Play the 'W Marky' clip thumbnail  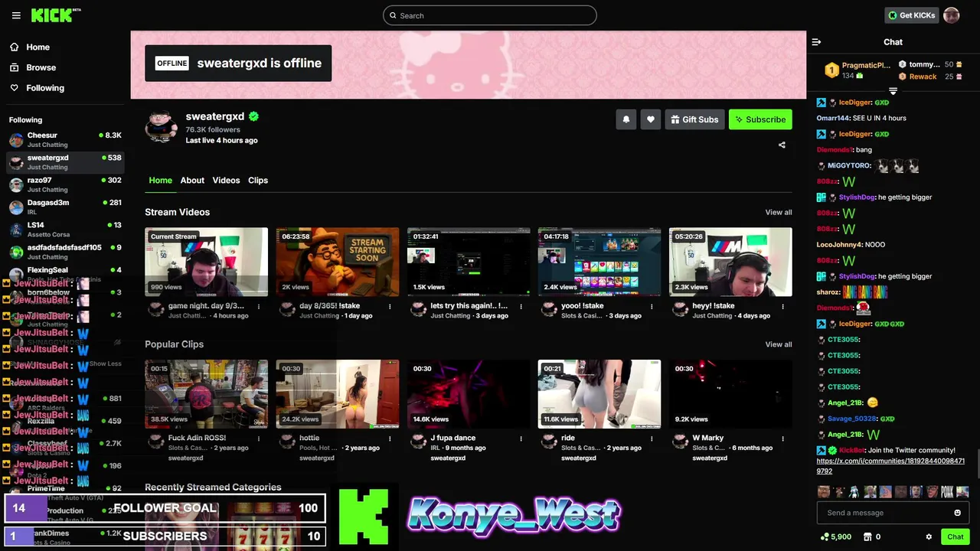(x=730, y=394)
